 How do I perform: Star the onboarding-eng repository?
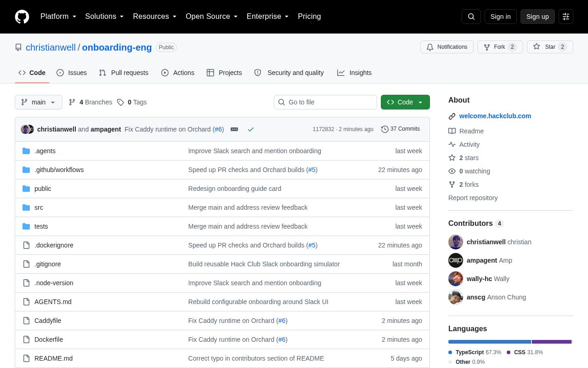click(x=550, y=47)
